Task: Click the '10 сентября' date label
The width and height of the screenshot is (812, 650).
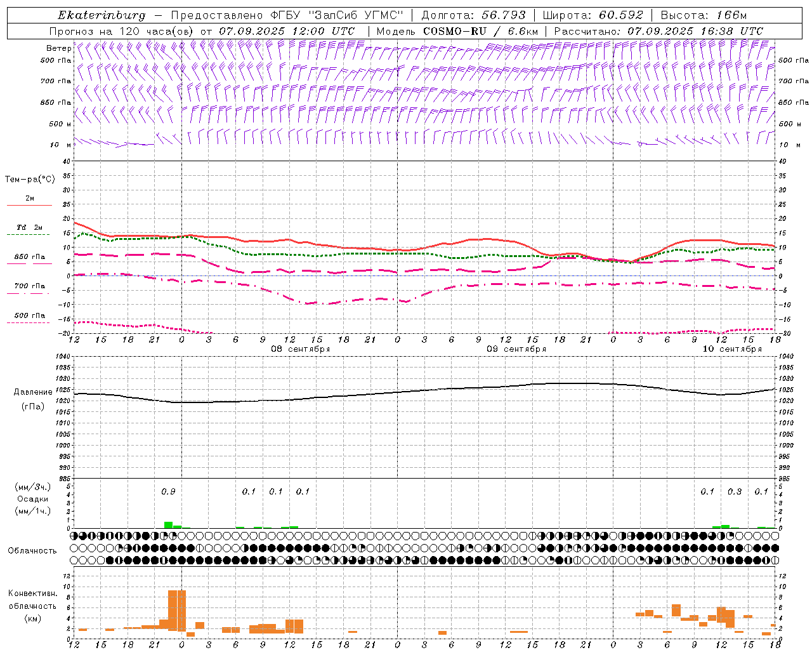Action: (732, 349)
